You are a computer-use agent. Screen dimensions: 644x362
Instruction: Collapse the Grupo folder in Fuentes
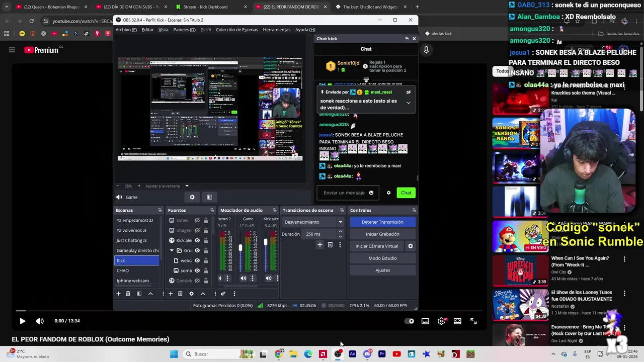pos(172,250)
